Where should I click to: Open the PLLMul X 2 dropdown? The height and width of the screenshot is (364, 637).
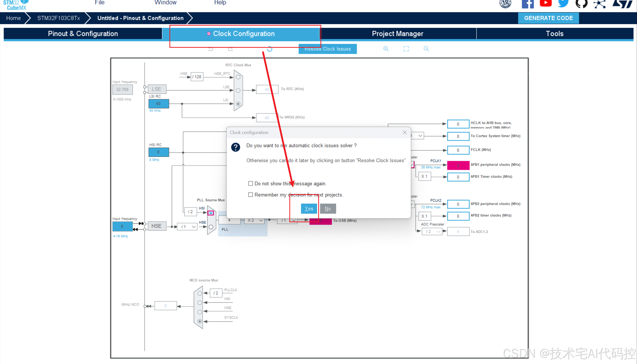pos(255,221)
